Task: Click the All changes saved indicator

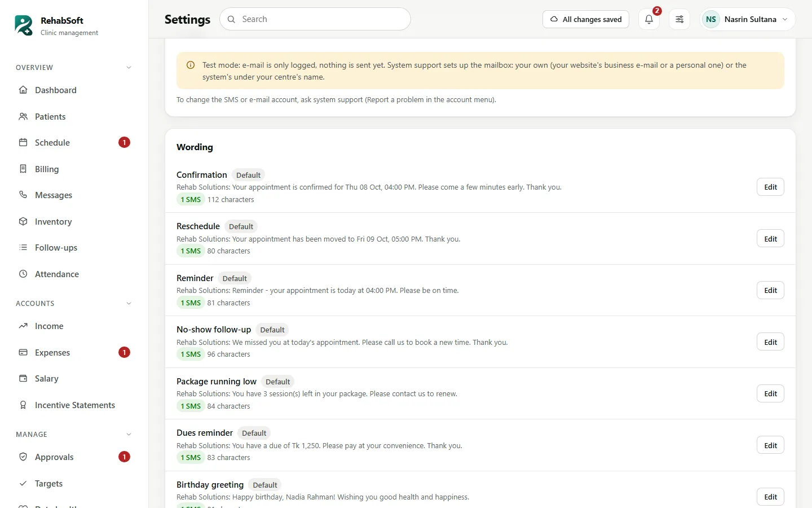Action: [586, 19]
